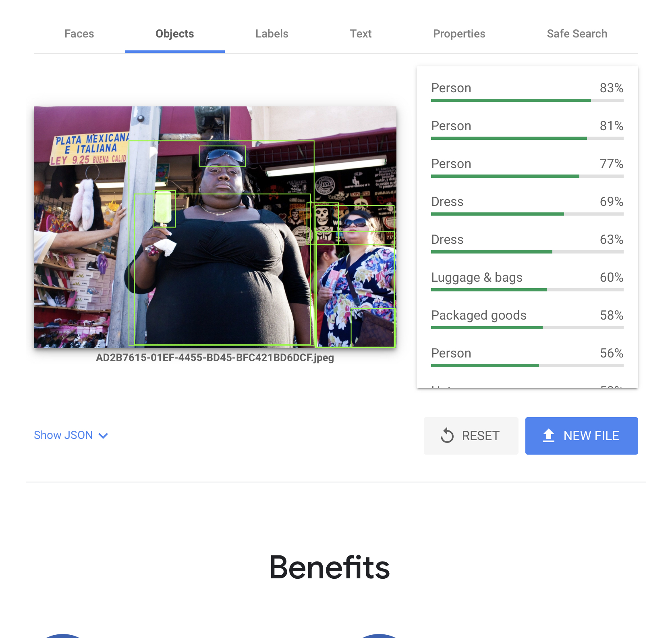Open the Labels tab
672x638 pixels.
coord(272,34)
